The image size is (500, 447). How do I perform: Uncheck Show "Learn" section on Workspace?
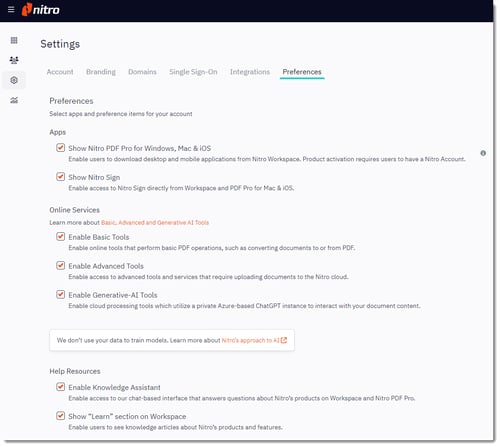click(x=60, y=416)
